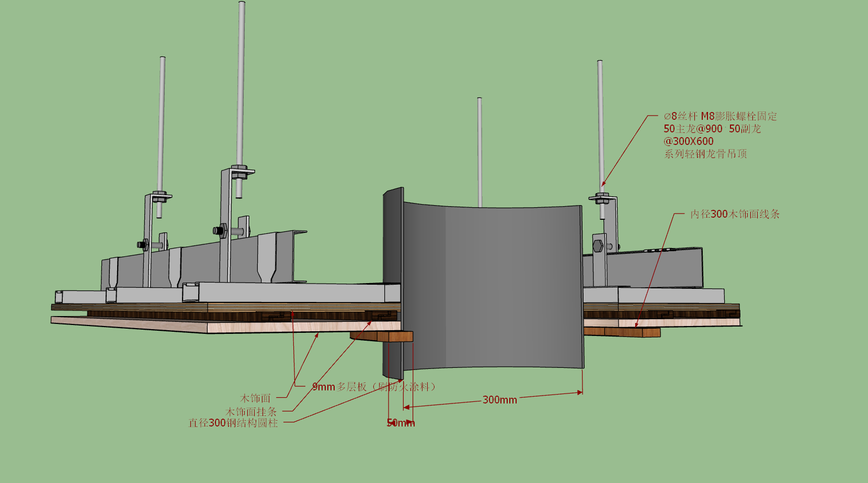Click the 直径300钢结构圆柱 annotation
The image size is (868, 483).
coord(233,423)
